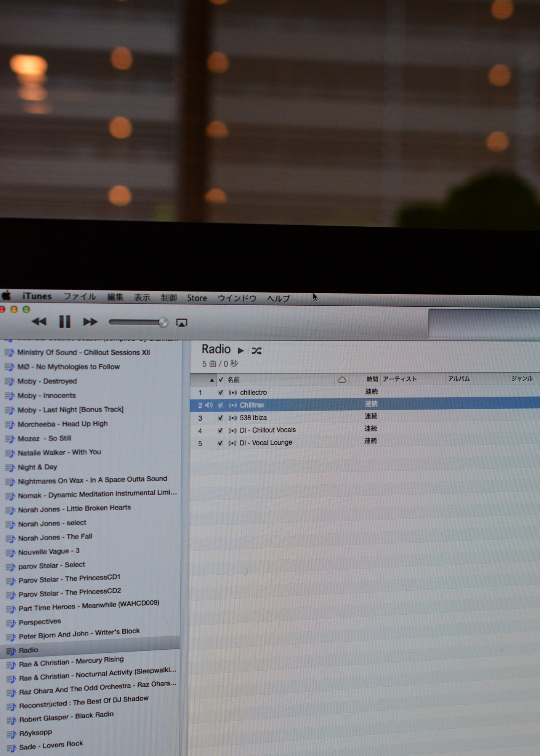540x756 pixels.
Task: Pause playback with the pause button
Action: tap(64, 322)
